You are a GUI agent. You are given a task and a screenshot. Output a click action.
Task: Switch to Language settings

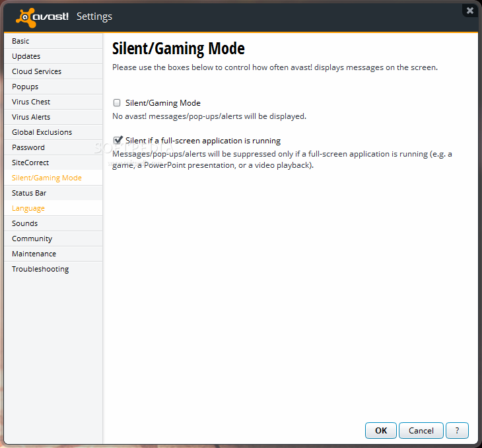pyautogui.click(x=53, y=208)
